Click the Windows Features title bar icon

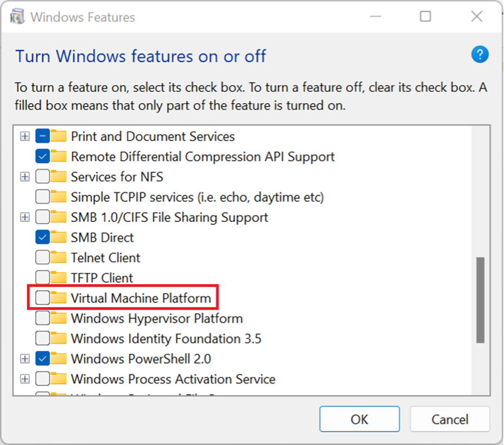(x=18, y=16)
